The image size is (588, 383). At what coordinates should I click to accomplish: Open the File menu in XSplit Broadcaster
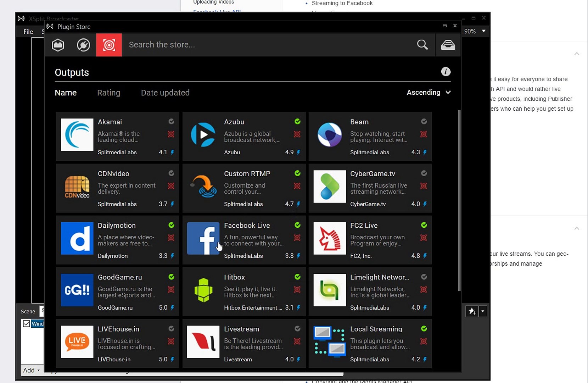[x=28, y=32]
